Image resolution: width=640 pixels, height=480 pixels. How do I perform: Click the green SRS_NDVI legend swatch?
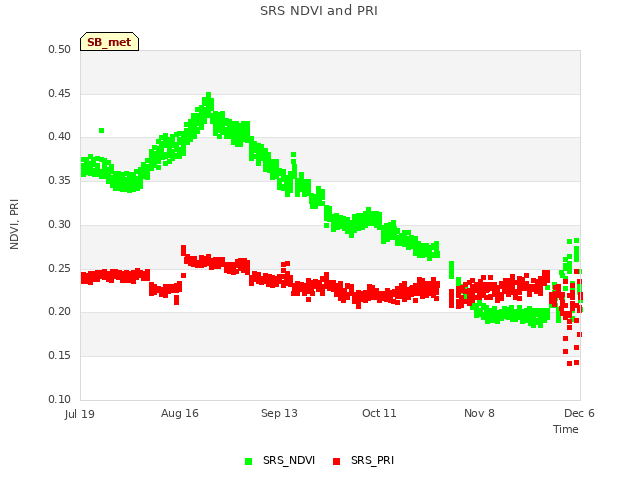click(x=248, y=461)
